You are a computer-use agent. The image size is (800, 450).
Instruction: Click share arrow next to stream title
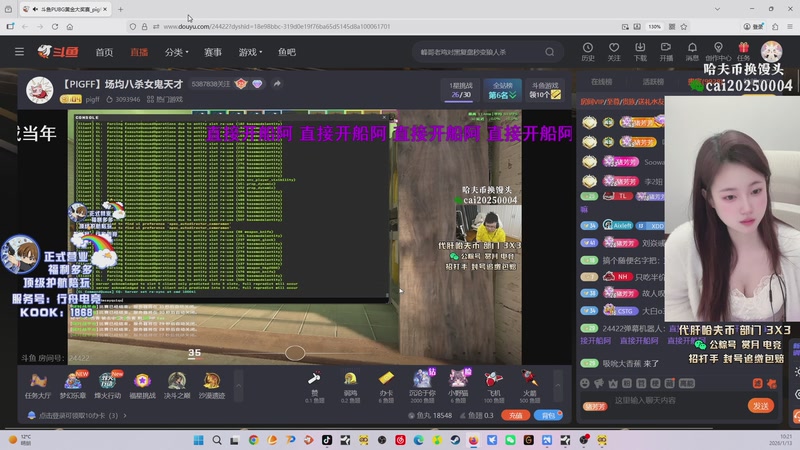click(277, 83)
